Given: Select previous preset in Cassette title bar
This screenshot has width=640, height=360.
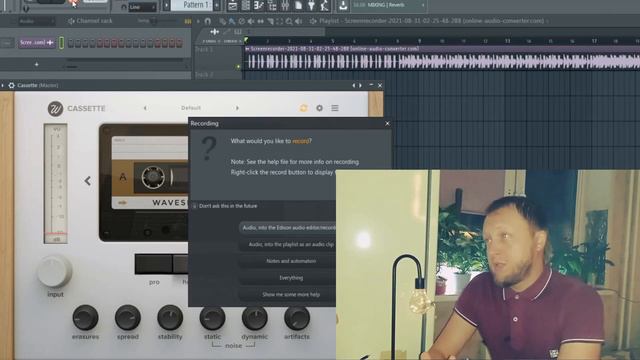Looking at the screenshot, I should [353, 85].
